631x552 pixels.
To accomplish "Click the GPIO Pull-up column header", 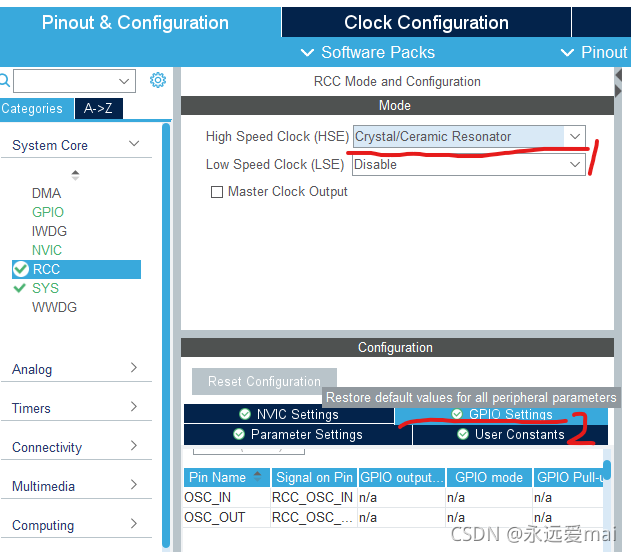I will pos(568,477).
